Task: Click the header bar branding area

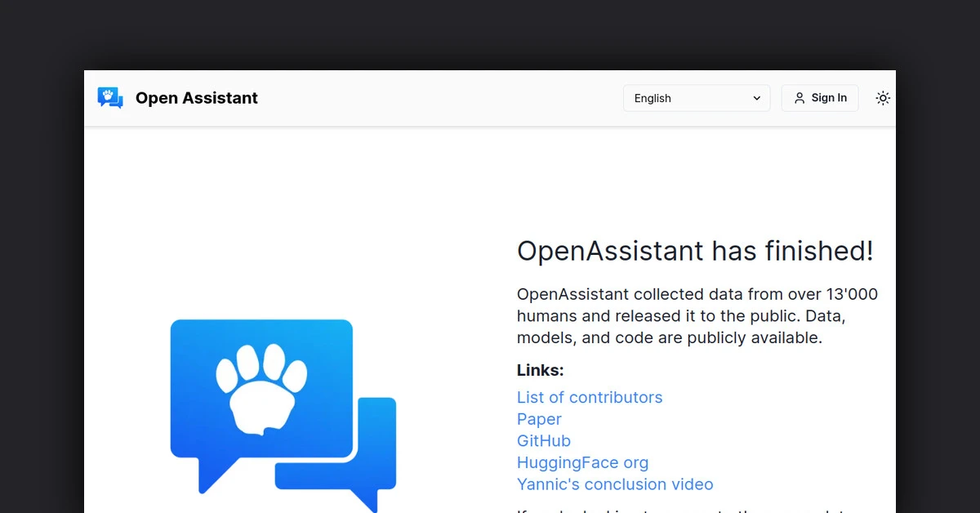Action: 177,97
